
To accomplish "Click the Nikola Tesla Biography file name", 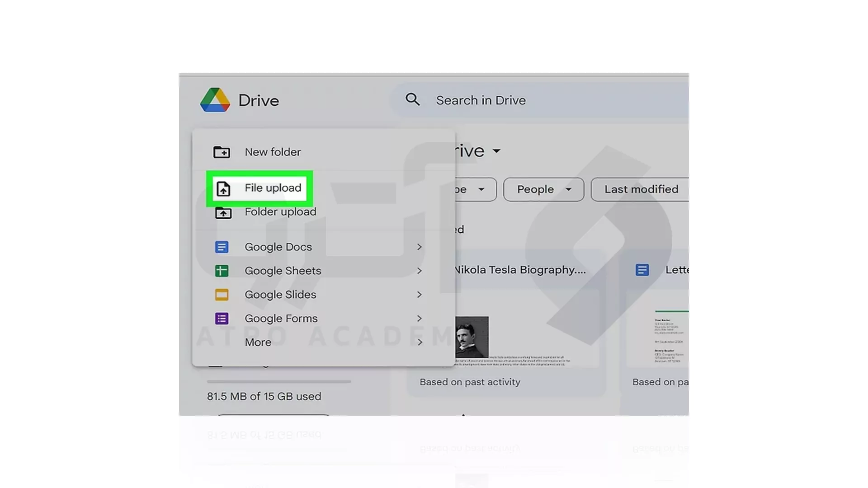I will click(520, 270).
